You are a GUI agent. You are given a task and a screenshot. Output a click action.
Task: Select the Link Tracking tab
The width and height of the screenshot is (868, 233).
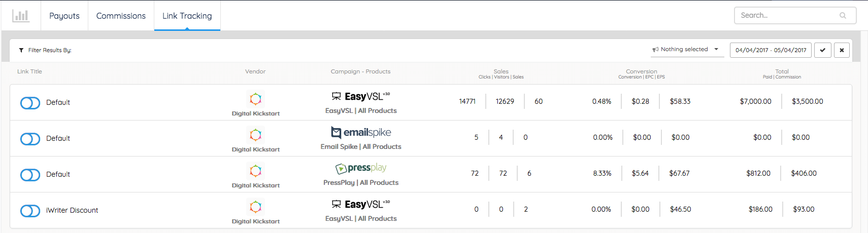point(187,16)
